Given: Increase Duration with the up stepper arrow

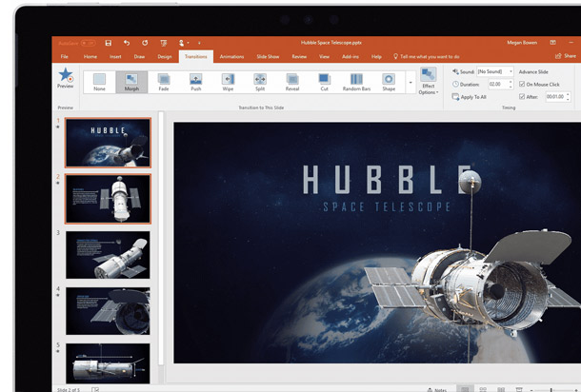Looking at the screenshot, I should click(x=511, y=82).
